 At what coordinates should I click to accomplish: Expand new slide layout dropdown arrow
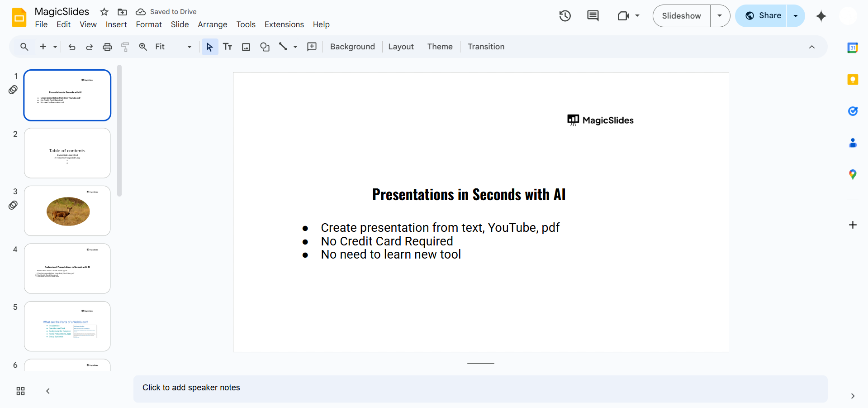coord(55,47)
